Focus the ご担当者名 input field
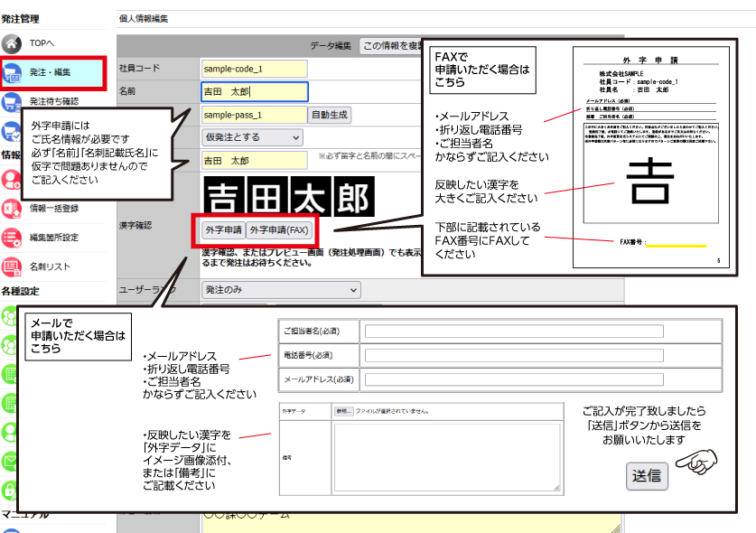The height and width of the screenshot is (533, 756). coord(514,332)
